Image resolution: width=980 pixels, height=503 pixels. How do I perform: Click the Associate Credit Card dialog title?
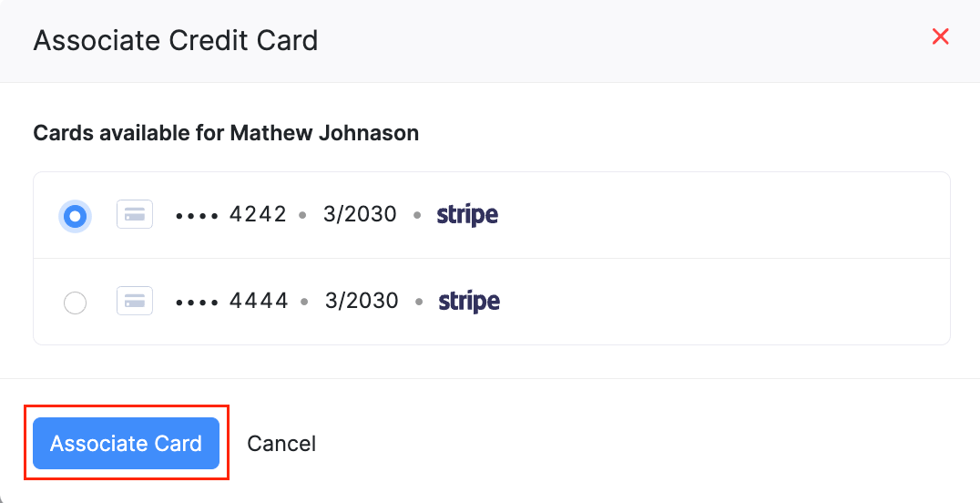176,41
